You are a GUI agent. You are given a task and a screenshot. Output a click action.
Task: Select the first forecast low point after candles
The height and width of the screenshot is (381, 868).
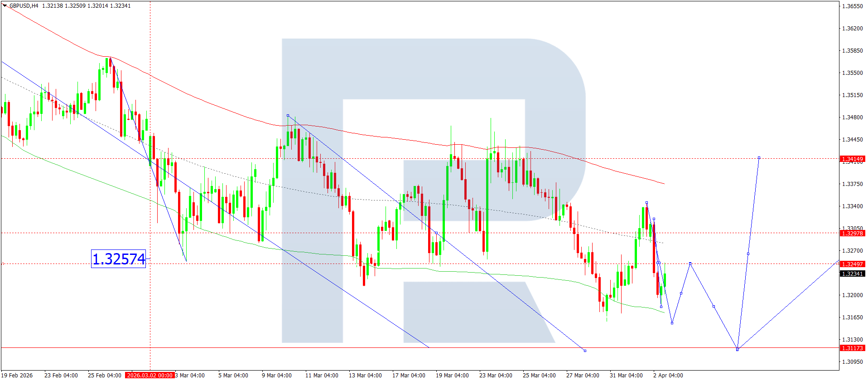[672, 323]
